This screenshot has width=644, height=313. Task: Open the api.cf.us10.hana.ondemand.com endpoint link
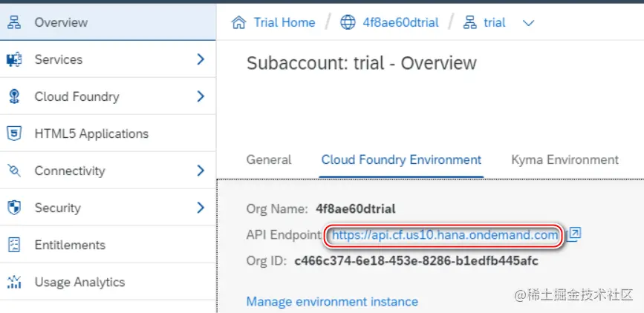[x=445, y=235]
